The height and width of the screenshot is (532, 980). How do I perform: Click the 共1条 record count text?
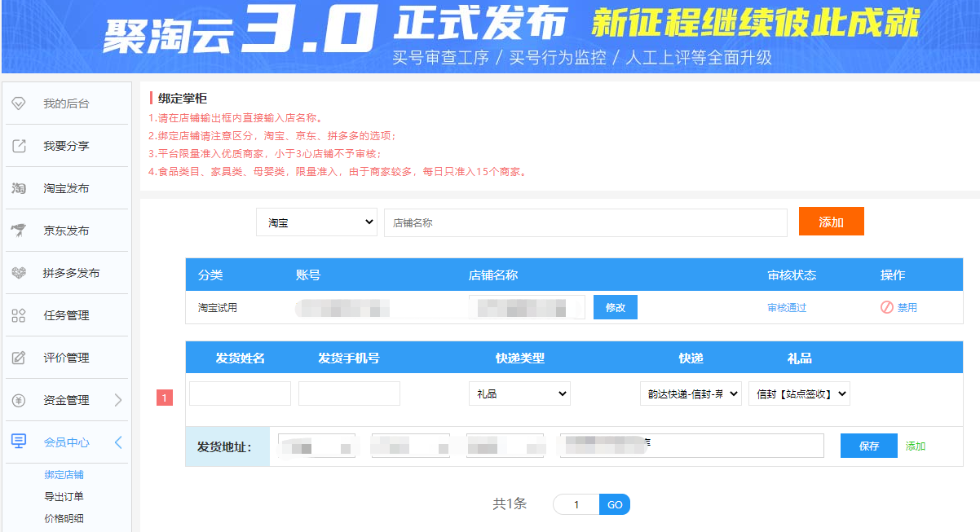point(510,503)
